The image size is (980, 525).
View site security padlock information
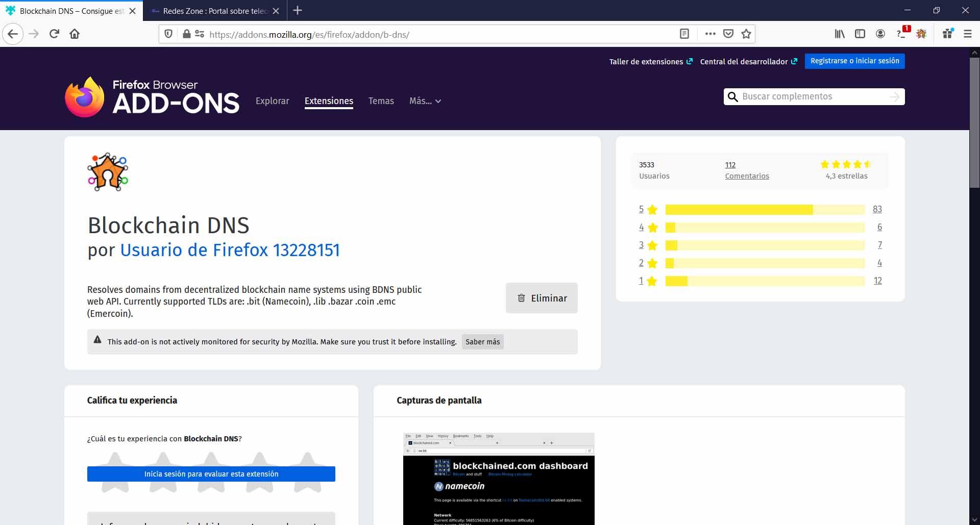tap(187, 34)
